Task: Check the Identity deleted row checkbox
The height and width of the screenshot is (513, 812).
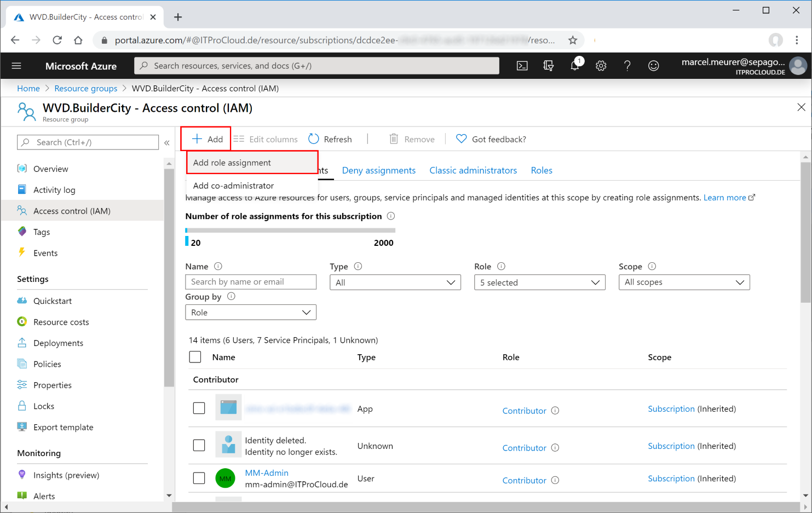Action: [x=199, y=446]
